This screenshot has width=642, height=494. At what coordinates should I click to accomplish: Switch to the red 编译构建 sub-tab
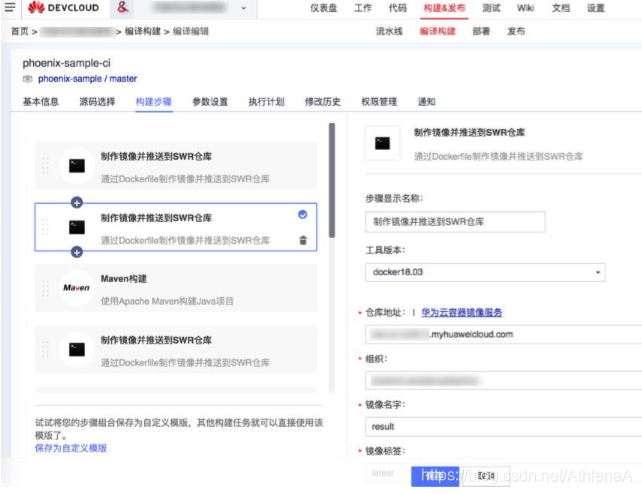click(x=437, y=32)
